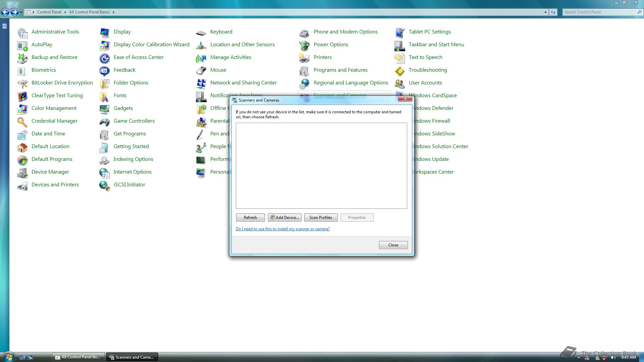644x362 pixels.
Task: Open the recent pages dropdown arrow
Action: coord(21,12)
